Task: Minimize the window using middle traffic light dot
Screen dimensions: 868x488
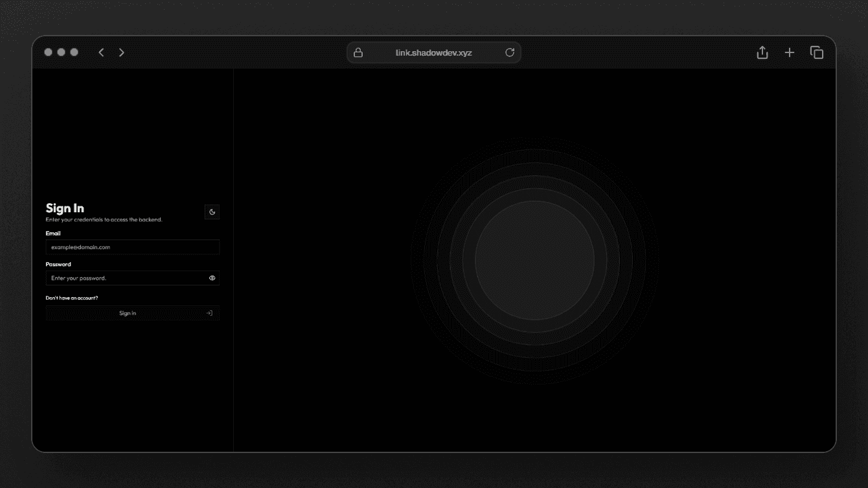Action: click(x=62, y=52)
